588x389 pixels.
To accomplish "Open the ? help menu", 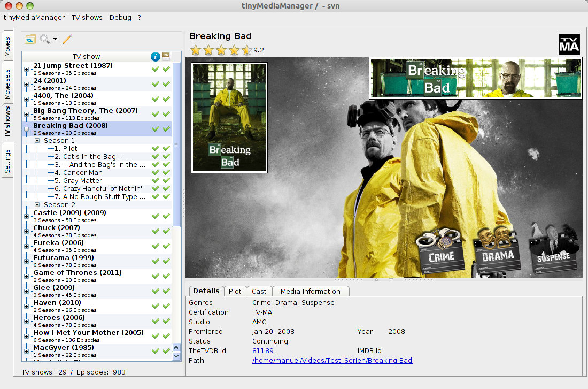I will (139, 17).
